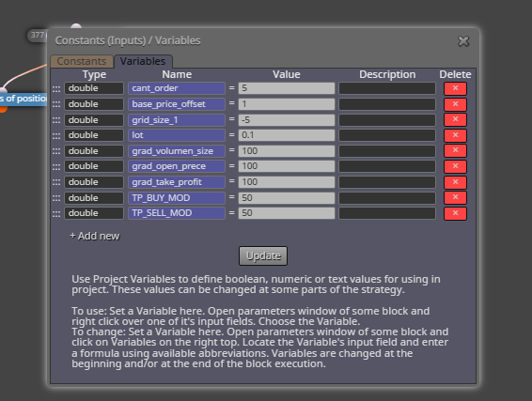532x401 pixels.
Task: Delete the lot variable
Action: (x=455, y=135)
